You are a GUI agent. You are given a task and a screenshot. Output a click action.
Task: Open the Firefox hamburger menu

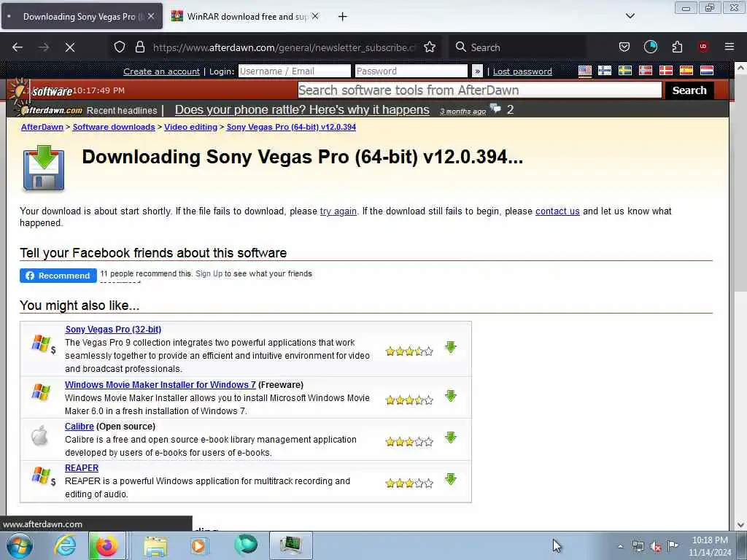click(729, 47)
